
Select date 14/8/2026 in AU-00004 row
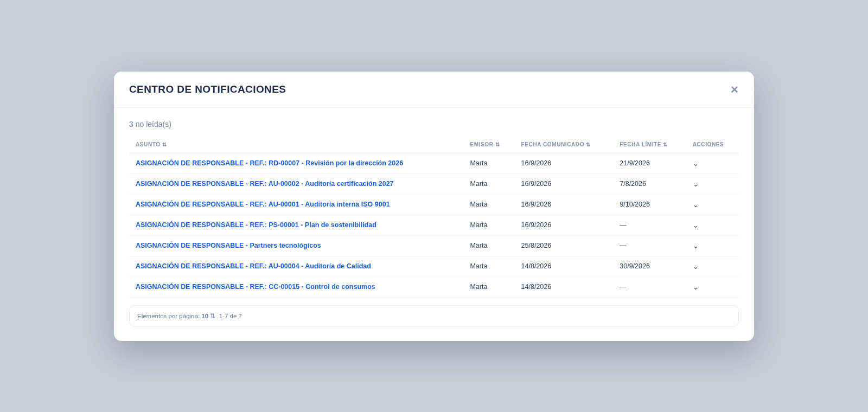point(536,266)
